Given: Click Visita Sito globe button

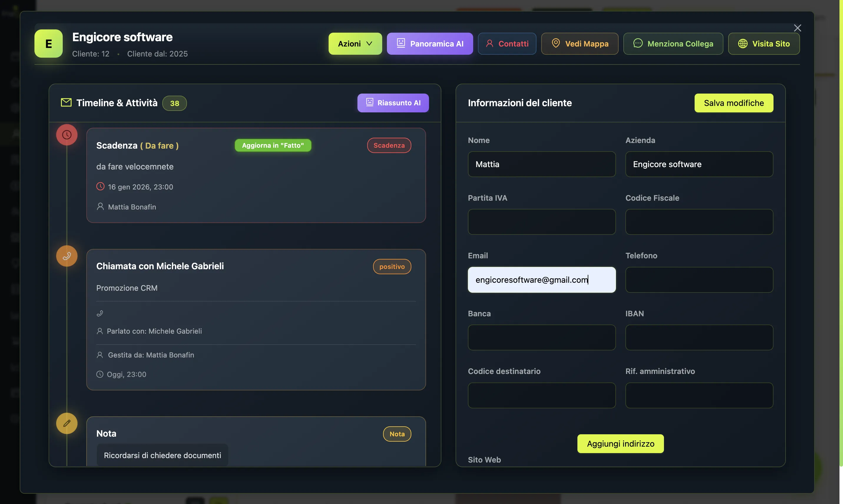Looking at the screenshot, I should 763,44.
